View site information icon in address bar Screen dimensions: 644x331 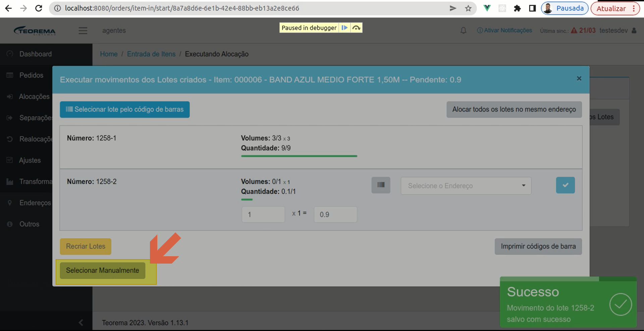[x=57, y=8]
